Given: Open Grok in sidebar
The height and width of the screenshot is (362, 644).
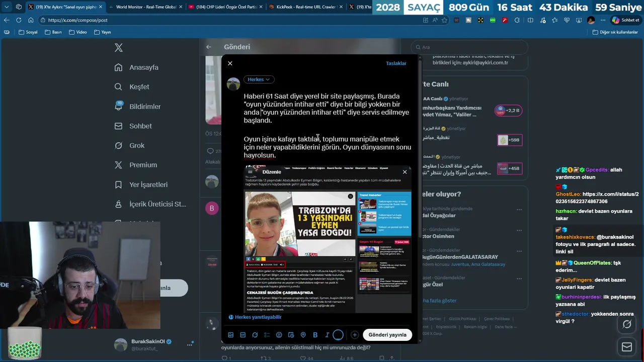Looking at the screenshot, I should [130, 146].
